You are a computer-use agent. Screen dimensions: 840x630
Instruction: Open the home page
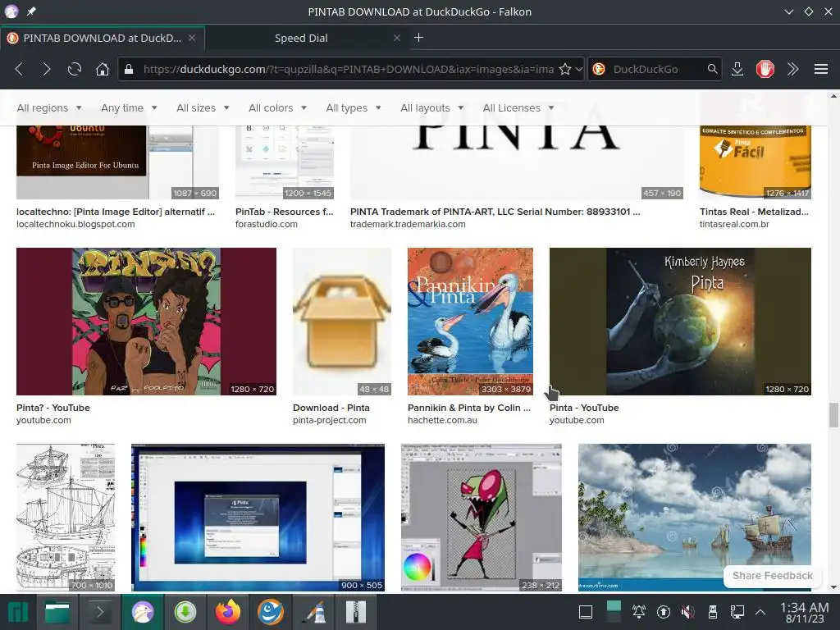click(103, 69)
